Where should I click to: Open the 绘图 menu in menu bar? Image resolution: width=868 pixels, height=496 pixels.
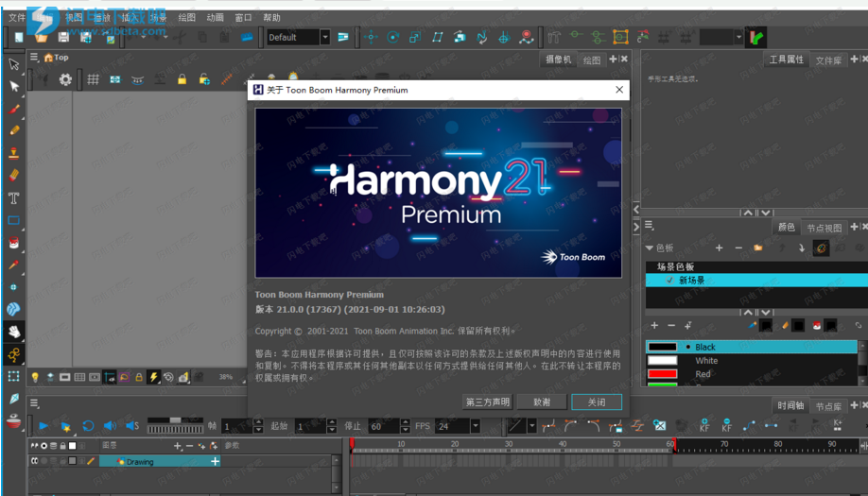(x=186, y=18)
